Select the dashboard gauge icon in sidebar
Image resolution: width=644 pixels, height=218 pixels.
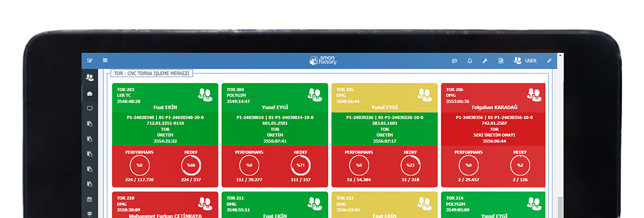point(89,94)
